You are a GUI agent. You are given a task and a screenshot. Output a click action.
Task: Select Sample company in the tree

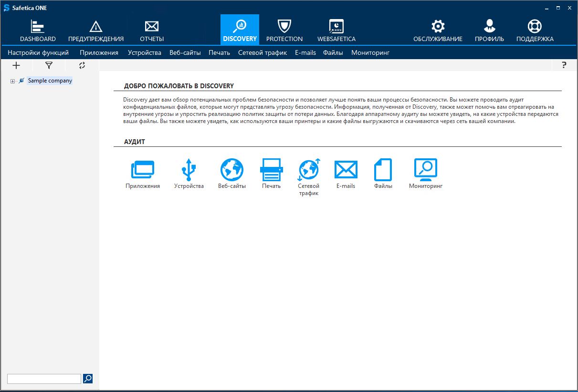pos(50,81)
